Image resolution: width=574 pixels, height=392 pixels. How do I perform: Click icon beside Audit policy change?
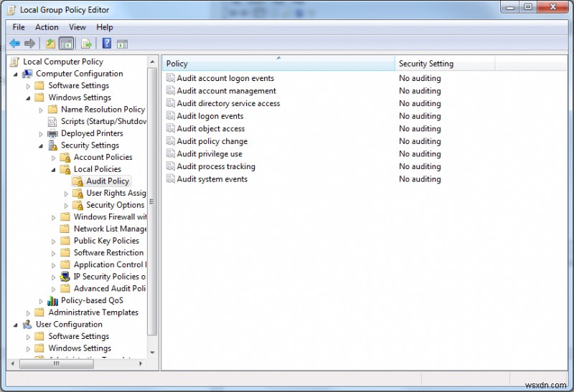tap(171, 140)
